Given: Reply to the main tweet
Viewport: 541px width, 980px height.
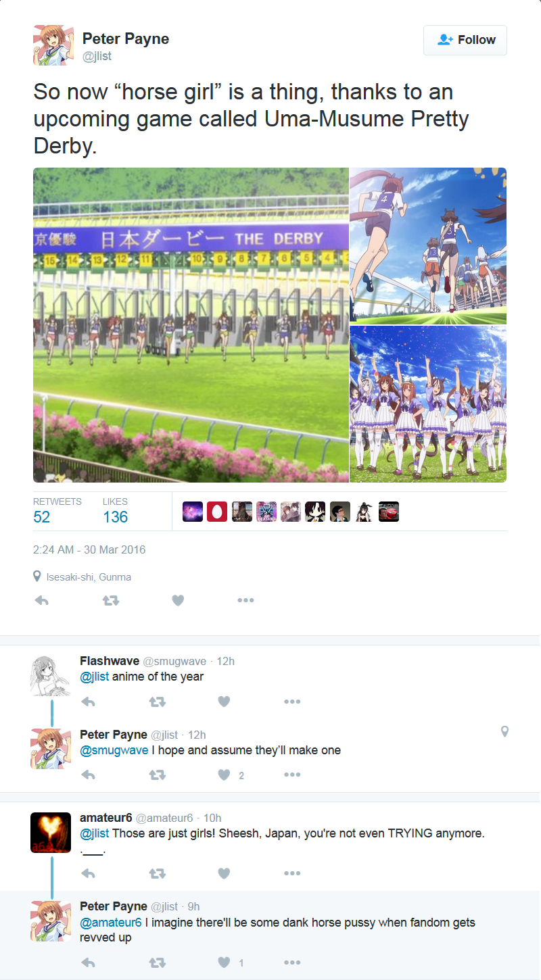Looking at the screenshot, I should [x=41, y=600].
